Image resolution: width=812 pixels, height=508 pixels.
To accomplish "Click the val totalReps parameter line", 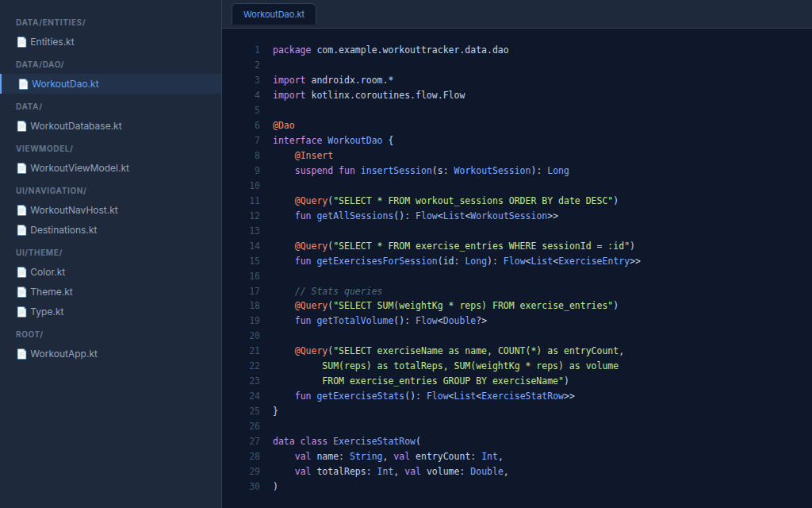I will [401, 471].
